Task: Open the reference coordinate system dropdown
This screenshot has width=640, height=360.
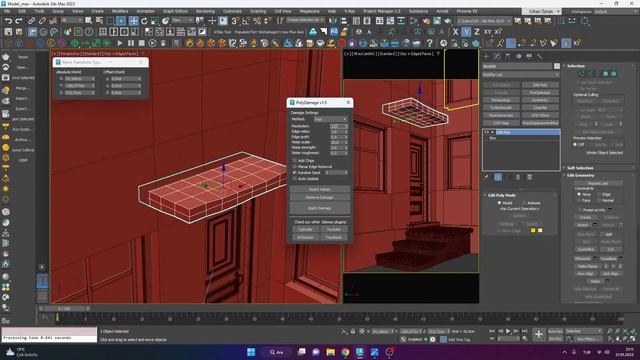Action: point(181,20)
